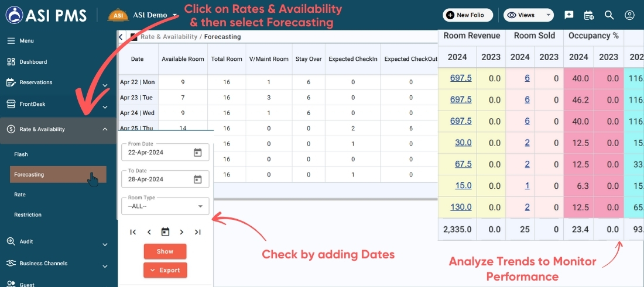This screenshot has width=644, height=287.
Task: Click the New Folio button
Action: coord(467,15)
